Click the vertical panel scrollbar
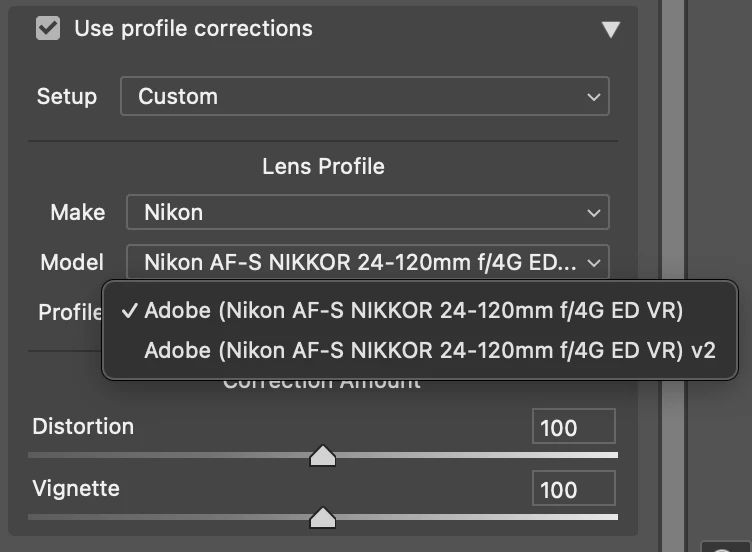 [x=673, y=276]
